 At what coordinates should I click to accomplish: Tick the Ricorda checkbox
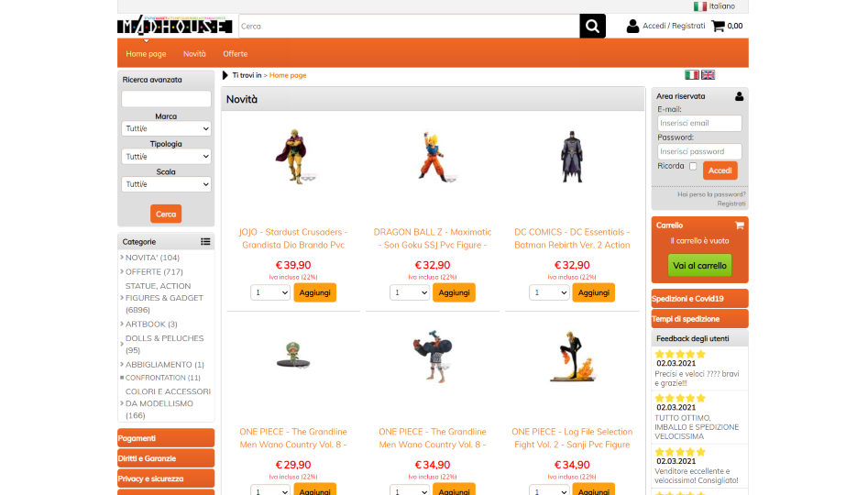pos(693,166)
